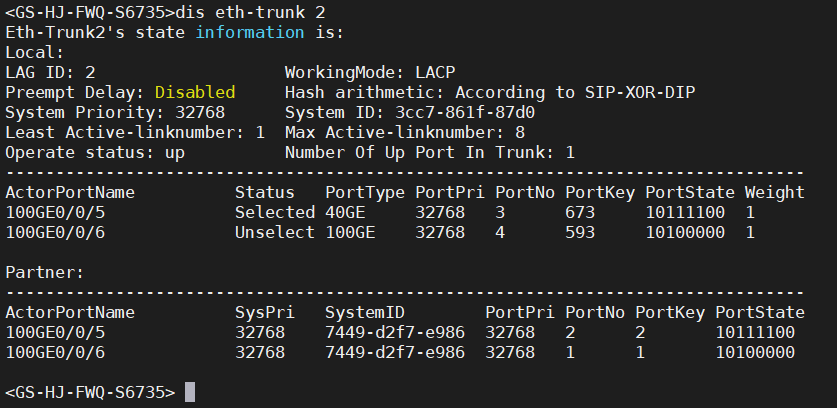Click the "Unselect" status of port 100GE0/0/6
The width and height of the screenshot is (837, 408).
[275, 232]
